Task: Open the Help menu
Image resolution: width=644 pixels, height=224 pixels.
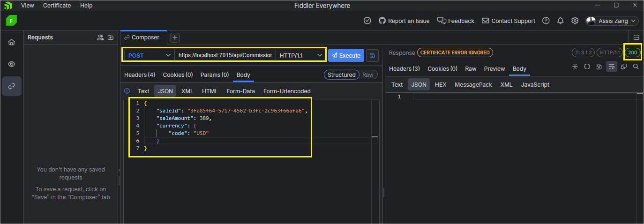Action: tap(86, 6)
